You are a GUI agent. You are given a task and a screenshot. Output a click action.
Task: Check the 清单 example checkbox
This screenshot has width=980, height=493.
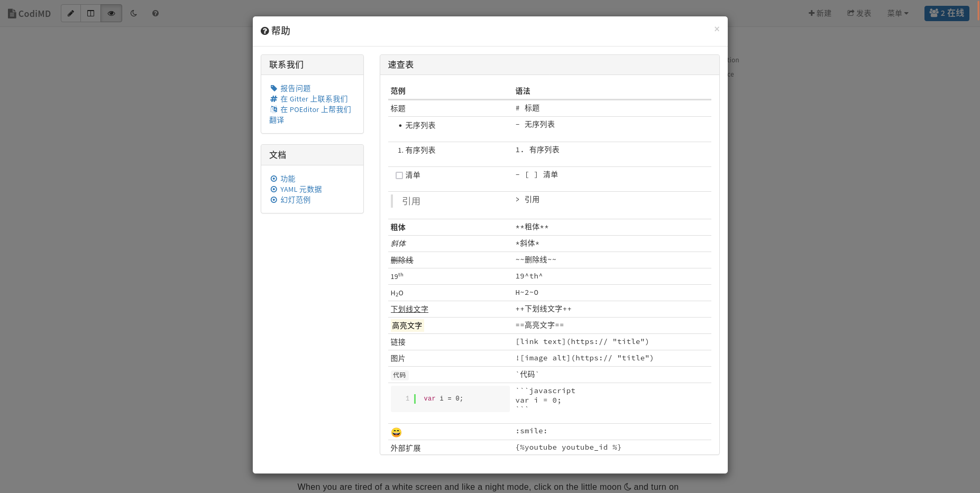pyautogui.click(x=399, y=175)
